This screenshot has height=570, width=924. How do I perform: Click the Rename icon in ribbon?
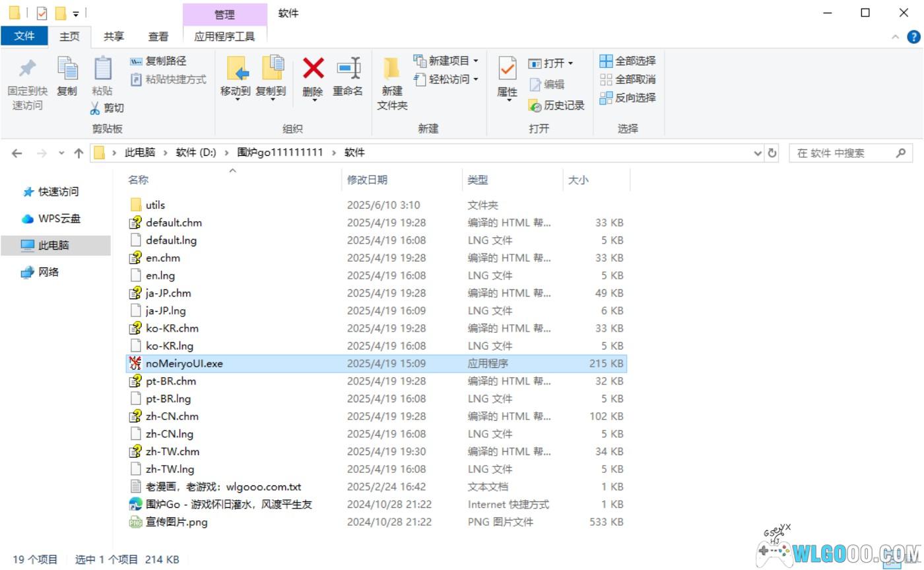[348, 69]
